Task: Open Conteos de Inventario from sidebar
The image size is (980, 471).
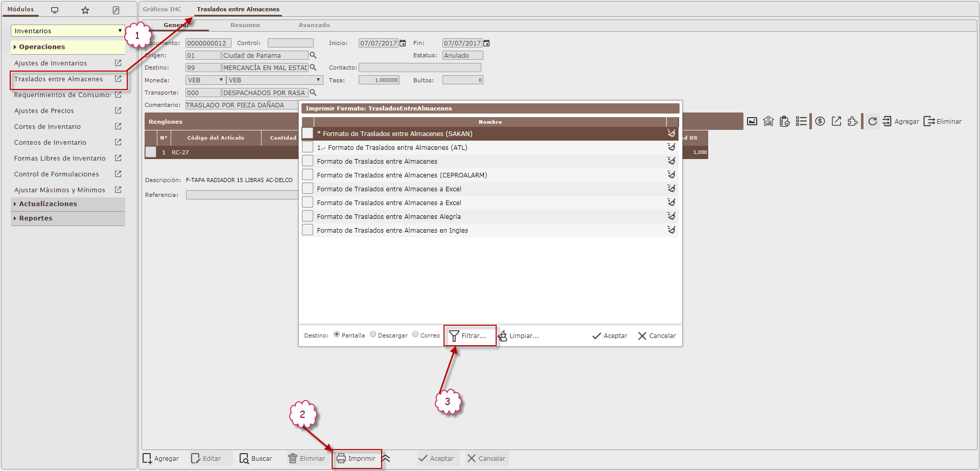Action: tap(50, 142)
